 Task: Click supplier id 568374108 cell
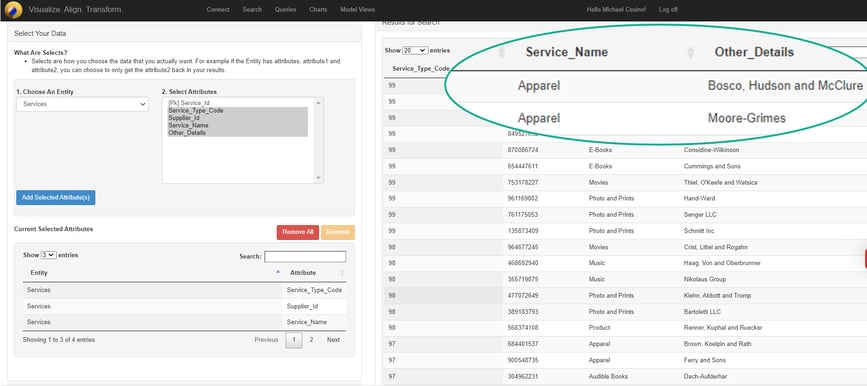coord(523,327)
